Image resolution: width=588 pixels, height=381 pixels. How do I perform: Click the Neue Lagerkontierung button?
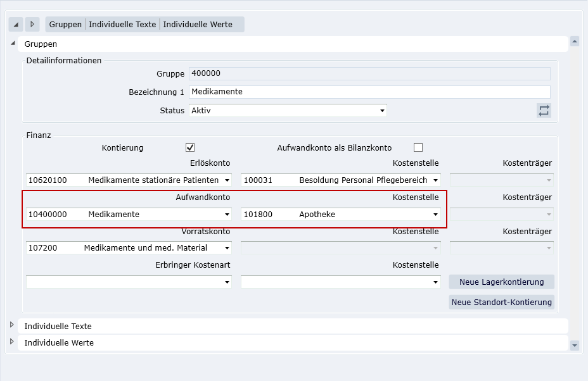click(501, 282)
